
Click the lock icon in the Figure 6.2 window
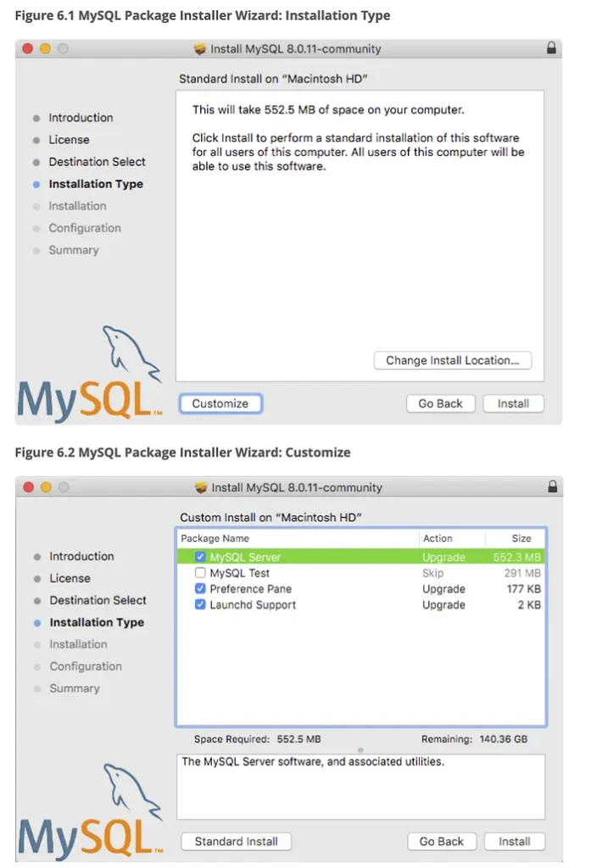(552, 487)
